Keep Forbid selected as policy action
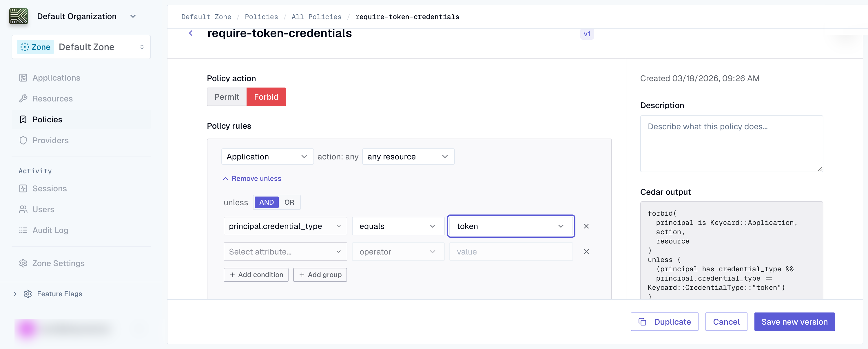This screenshot has width=868, height=349. [x=266, y=97]
